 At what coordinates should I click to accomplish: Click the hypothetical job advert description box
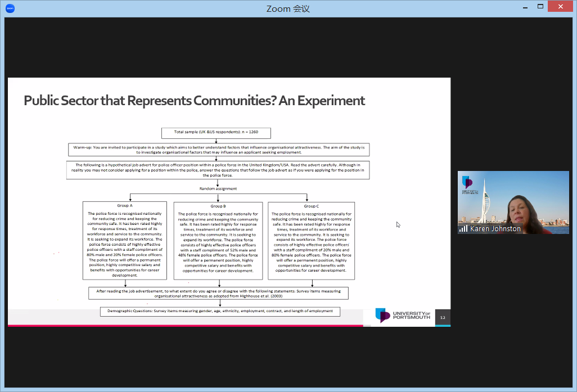pyautogui.click(x=218, y=170)
